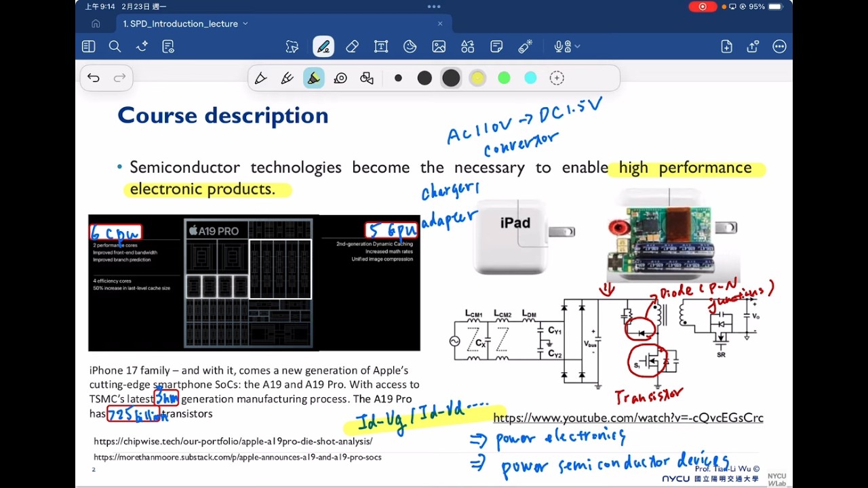Open the YouTube watch link

point(628,418)
